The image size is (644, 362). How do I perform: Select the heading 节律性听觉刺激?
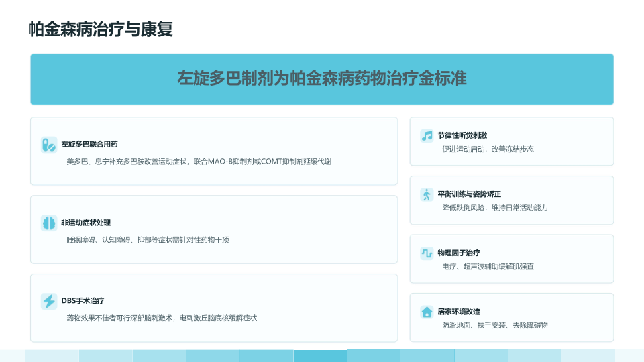click(x=462, y=135)
